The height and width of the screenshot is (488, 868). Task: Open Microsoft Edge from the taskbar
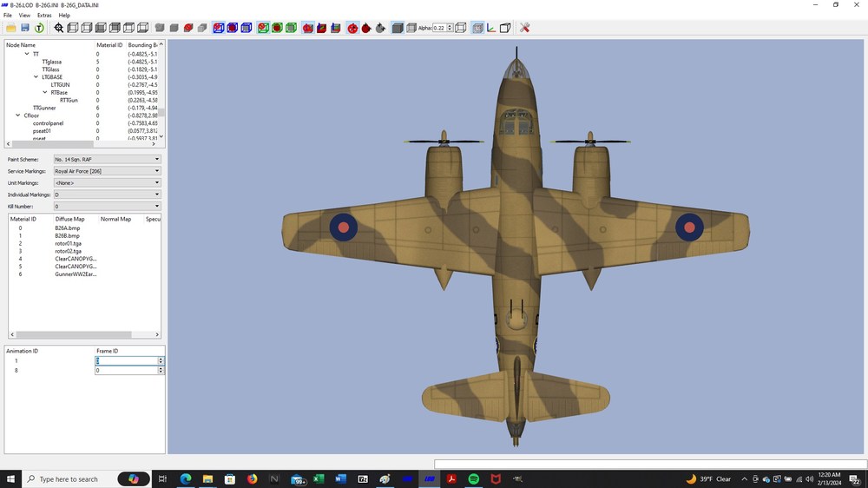(x=186, y=479)
